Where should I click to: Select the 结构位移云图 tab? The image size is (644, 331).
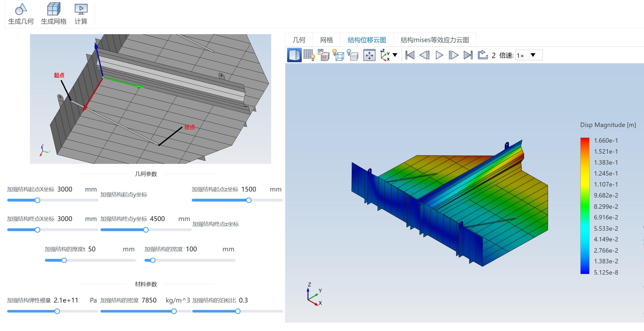tap(367, 40)
